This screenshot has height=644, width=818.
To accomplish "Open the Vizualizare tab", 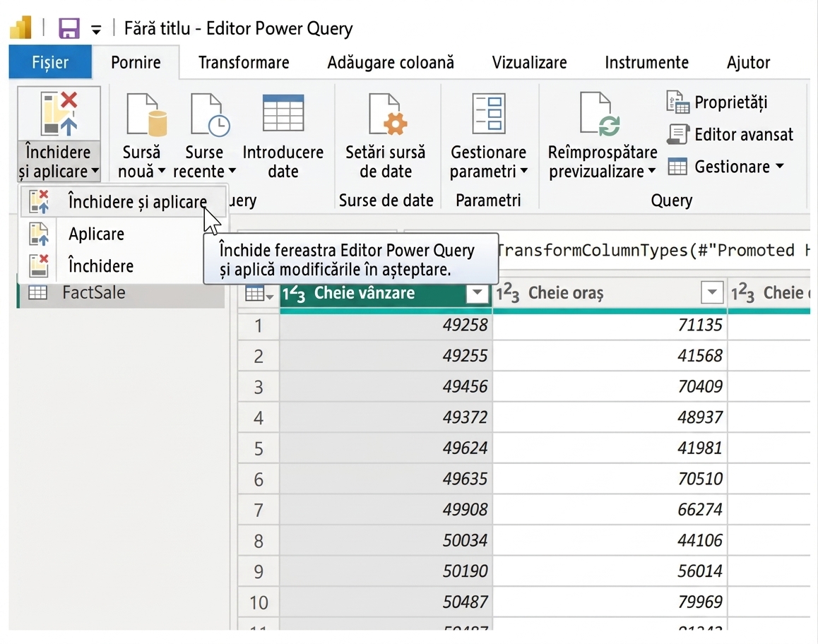I will click(x=529, y=62).
